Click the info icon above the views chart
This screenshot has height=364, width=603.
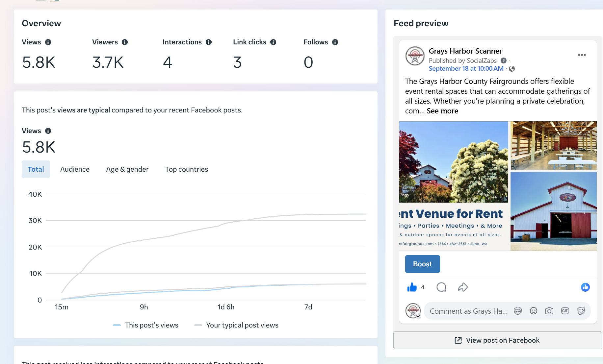48,131
